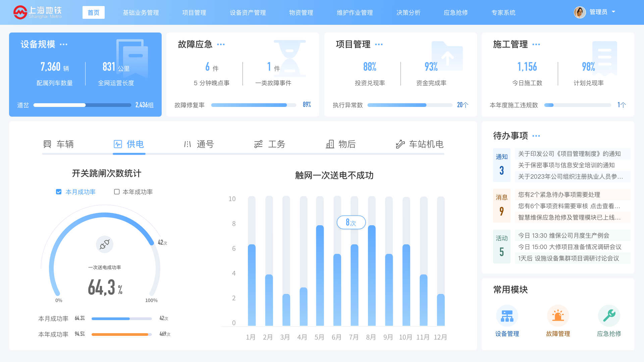Switch to the 通号 tab
This screenshot has height=362, width=644.
199,144
